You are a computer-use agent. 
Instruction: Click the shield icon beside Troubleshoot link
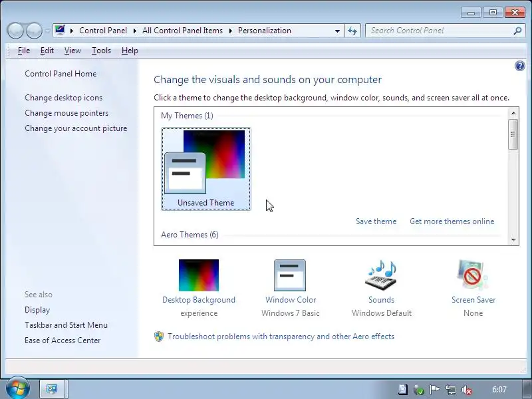tap(159, 336)
